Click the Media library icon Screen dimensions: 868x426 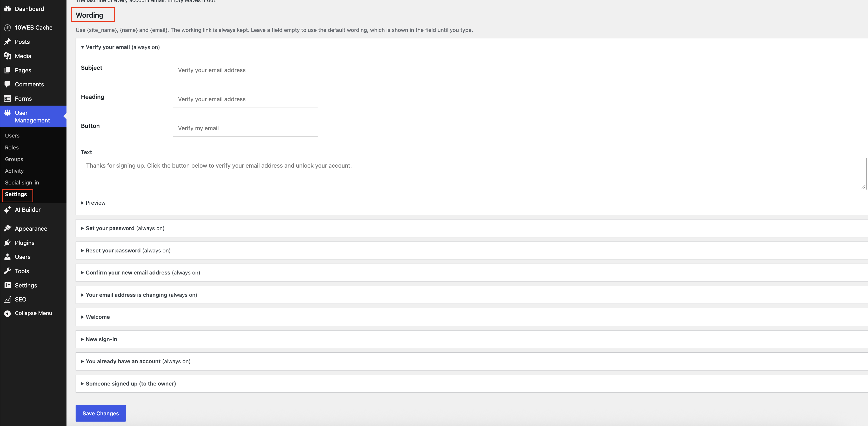coord(8,56)
